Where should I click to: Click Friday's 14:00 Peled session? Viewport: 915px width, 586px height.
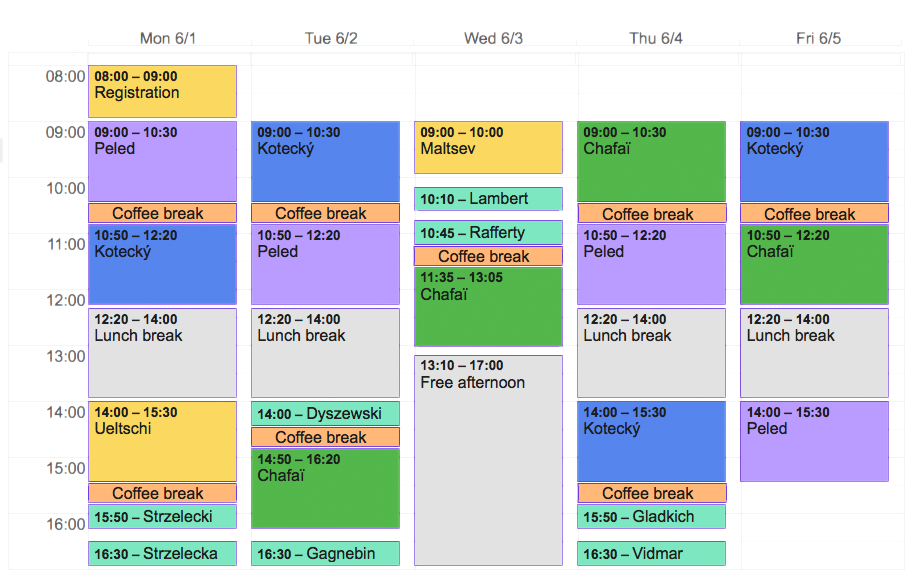[x=814, y=441]
